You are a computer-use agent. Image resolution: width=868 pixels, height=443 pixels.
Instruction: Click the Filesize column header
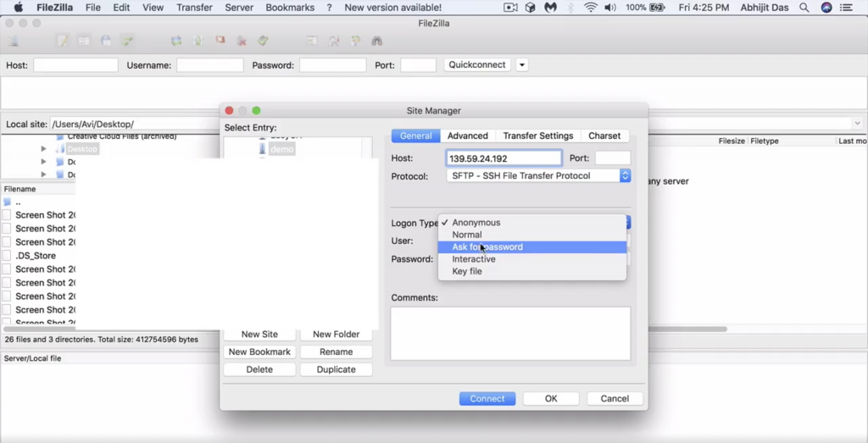pyautogui.click(x=732, y=141)
